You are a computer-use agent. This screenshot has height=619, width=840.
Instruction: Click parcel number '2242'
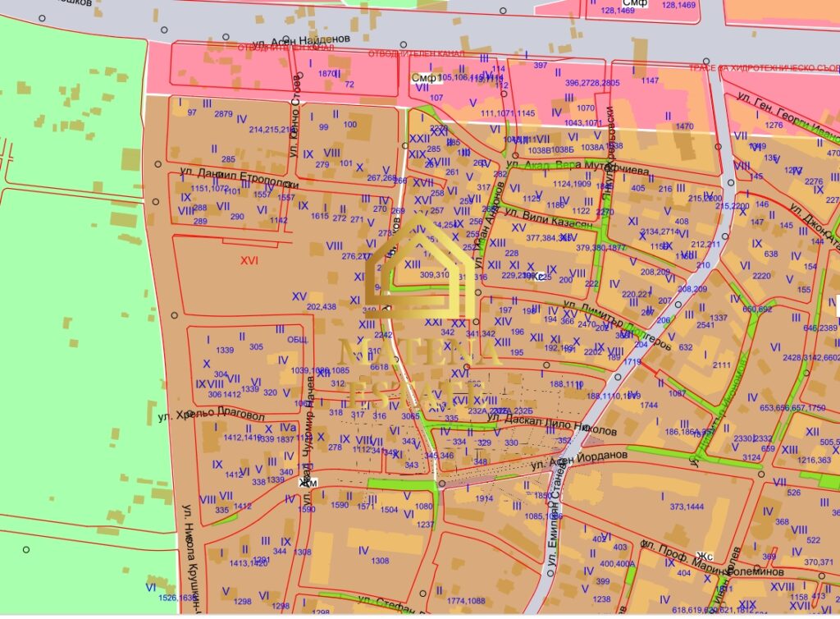384,335
